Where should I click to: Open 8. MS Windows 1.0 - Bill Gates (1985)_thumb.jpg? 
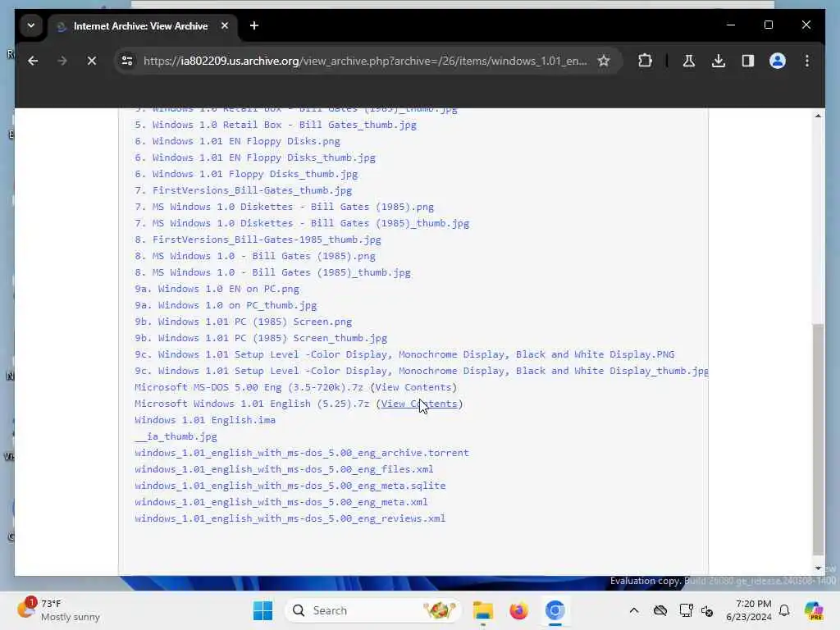click(x=272, y=272)
